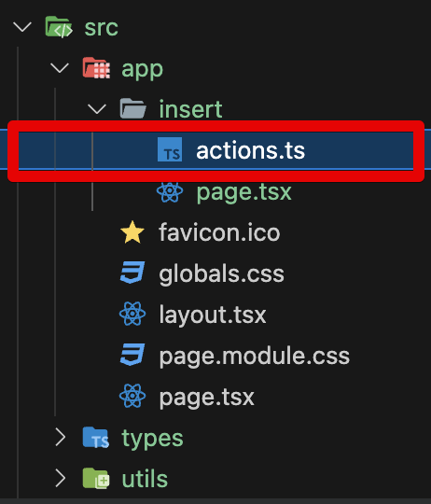Click the green src folder icon
The image size is (431, 504).
(59, 27)
